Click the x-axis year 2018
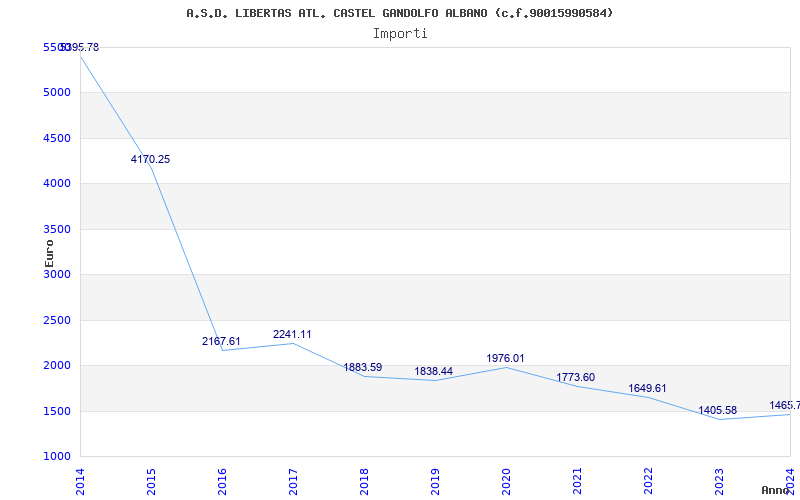 [x=364, y=482]
